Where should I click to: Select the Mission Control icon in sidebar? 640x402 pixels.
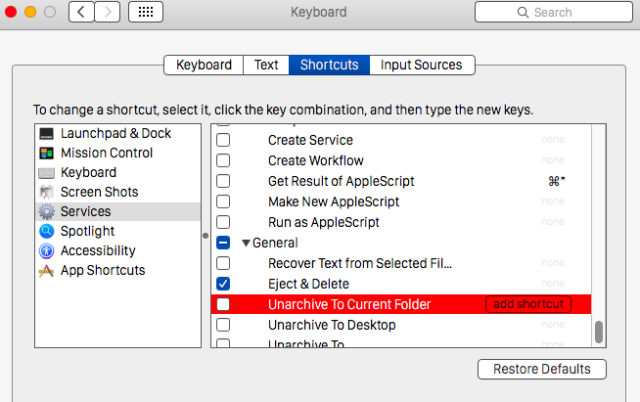(46, 153)
